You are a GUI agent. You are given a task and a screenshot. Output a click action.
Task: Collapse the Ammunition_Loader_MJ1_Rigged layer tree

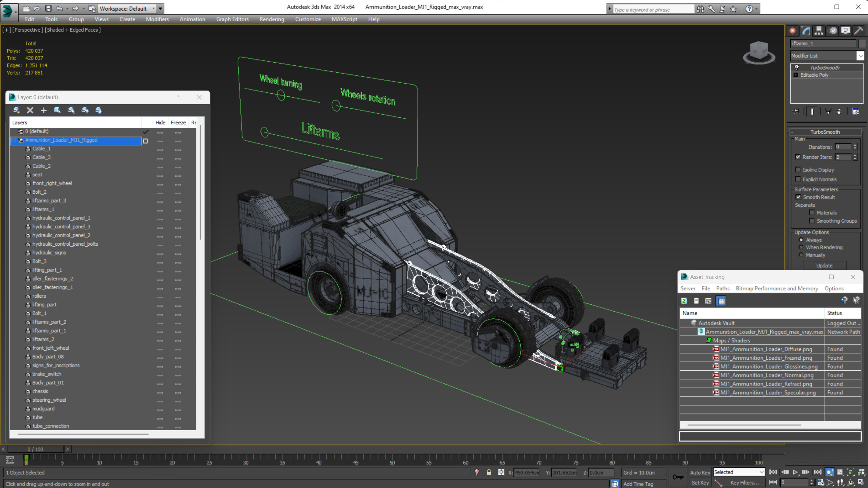click(x=14, y=140)
